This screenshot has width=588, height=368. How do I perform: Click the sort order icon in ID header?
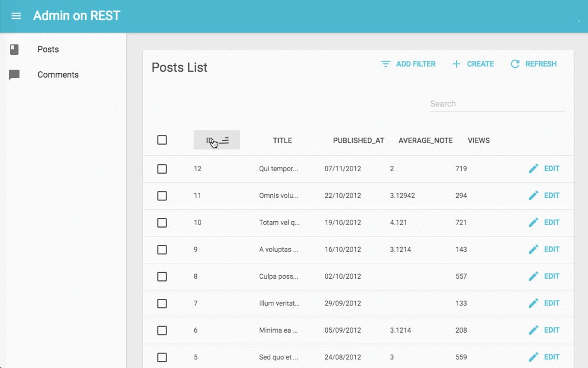point(225,140)
